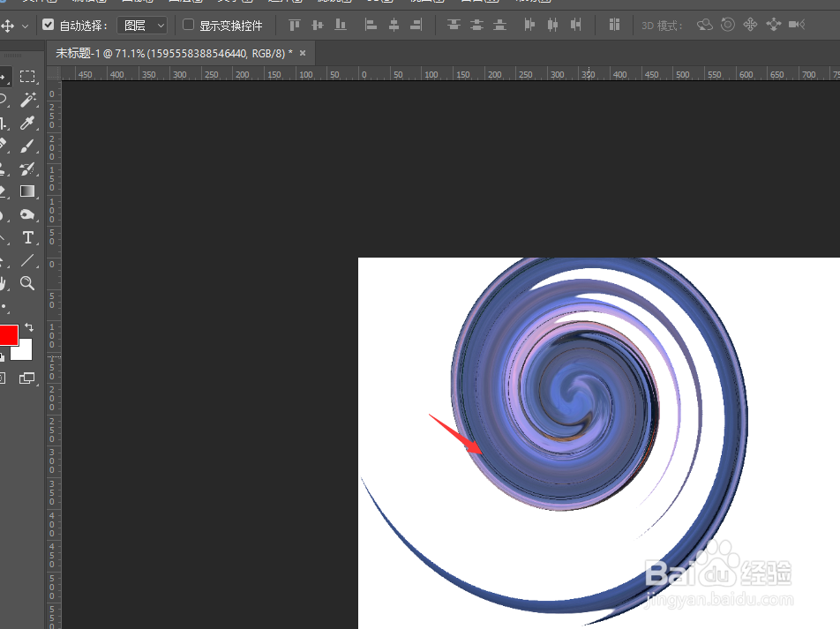
Task: Select the History Brush tool
Action: click(x=27, y=168)
